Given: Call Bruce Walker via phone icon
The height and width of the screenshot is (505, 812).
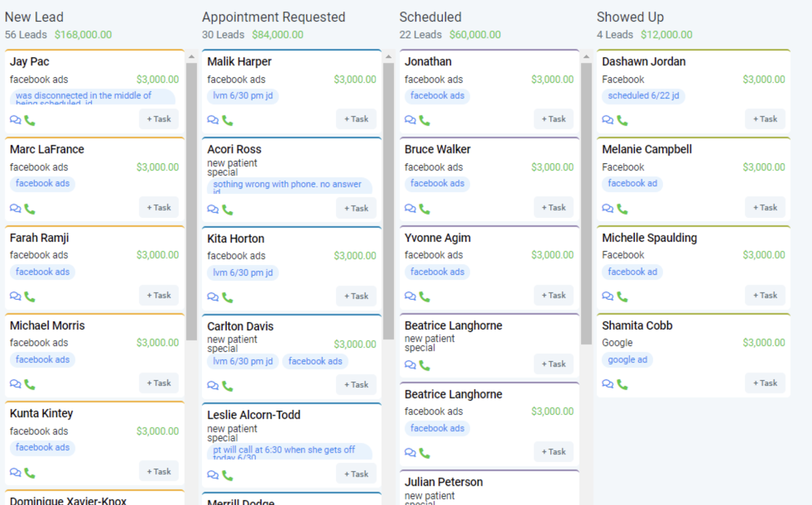Looking at the screenshot, I should [x=424, y=209].
